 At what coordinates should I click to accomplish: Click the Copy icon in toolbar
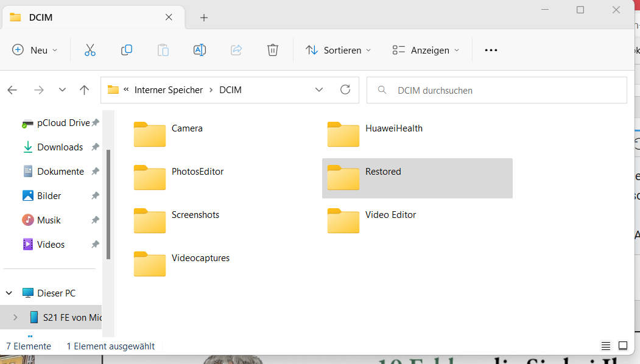[x=127, y=51]
